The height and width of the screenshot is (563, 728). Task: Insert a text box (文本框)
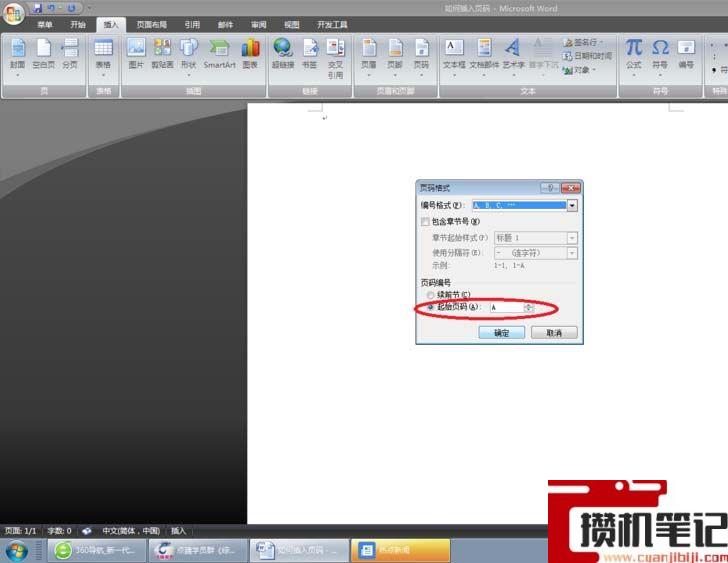454,57
